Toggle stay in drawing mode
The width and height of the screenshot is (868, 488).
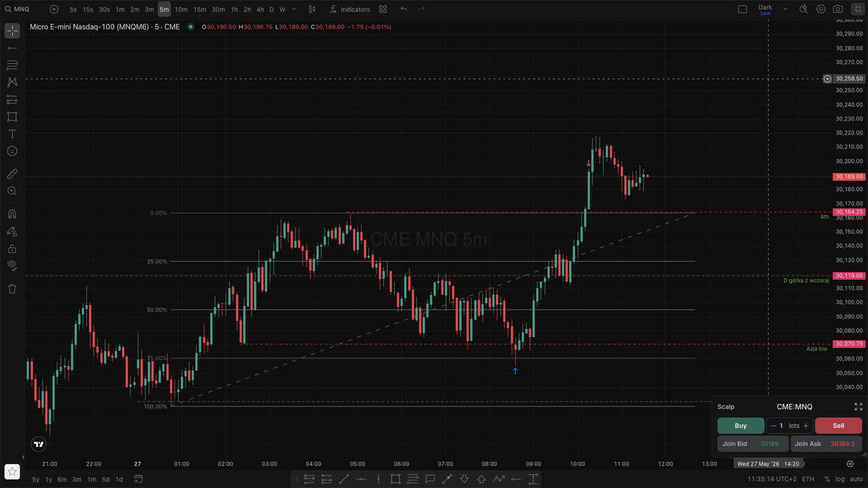click(12, 231)
